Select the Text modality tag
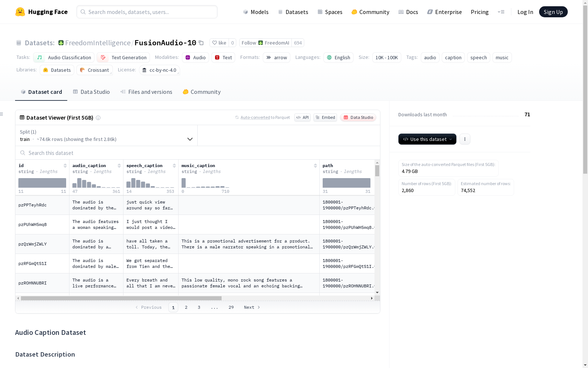 [x=223, y=57]
